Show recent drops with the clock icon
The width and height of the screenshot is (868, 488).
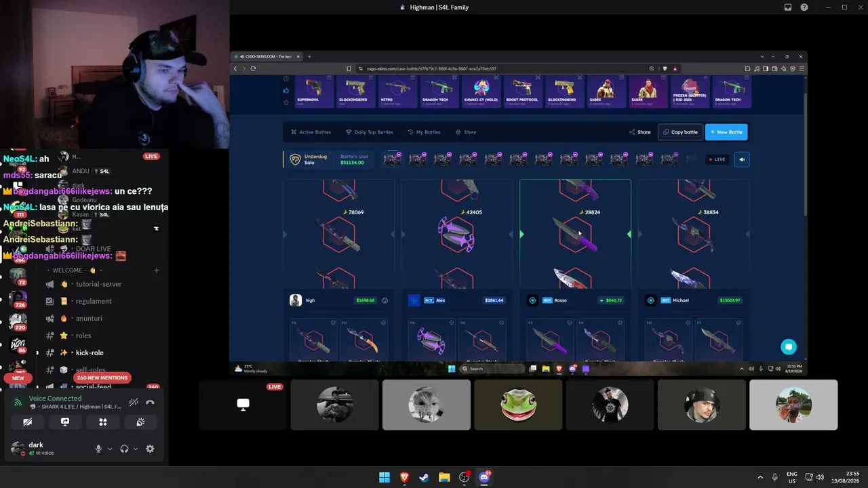(x=286, y=79)
